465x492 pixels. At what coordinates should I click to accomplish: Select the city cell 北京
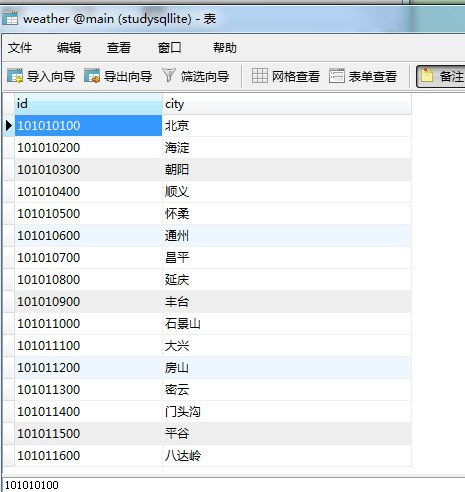pyautogui.click(x=287, y=126)
